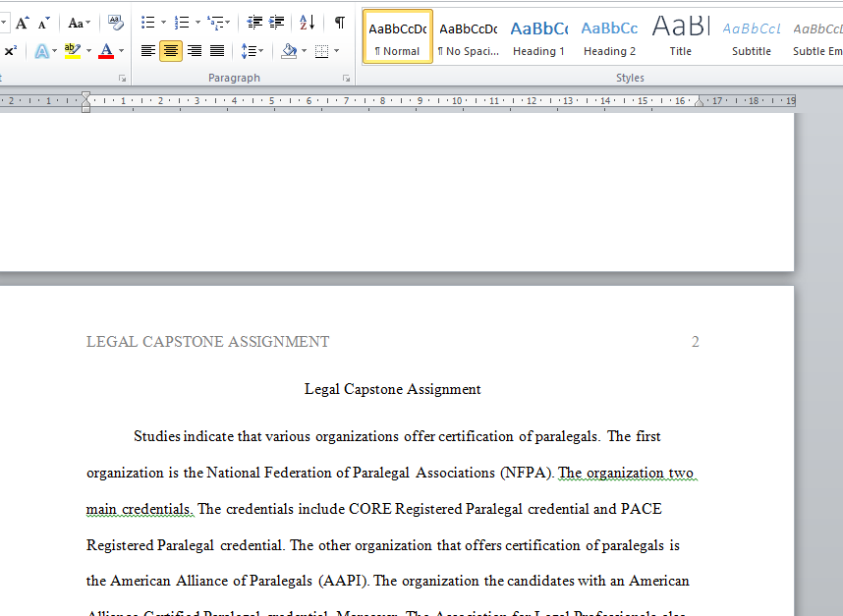The width and height of the screenshot is (843, 616).
Task: Toggle superscript formatting
Action: (10, 51)
